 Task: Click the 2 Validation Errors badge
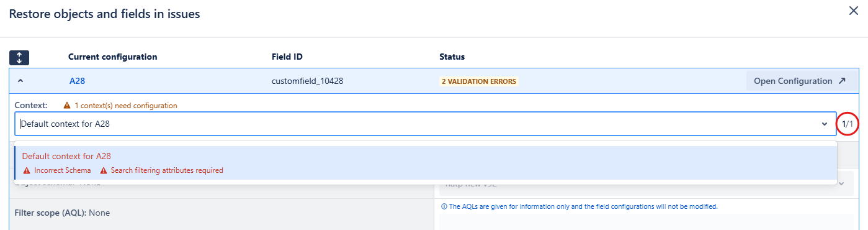(x=478, y=81)
